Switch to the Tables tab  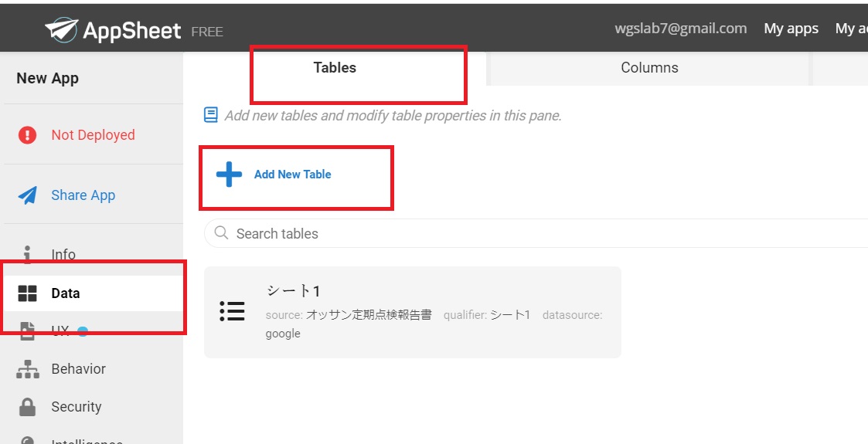coord(335,69)
